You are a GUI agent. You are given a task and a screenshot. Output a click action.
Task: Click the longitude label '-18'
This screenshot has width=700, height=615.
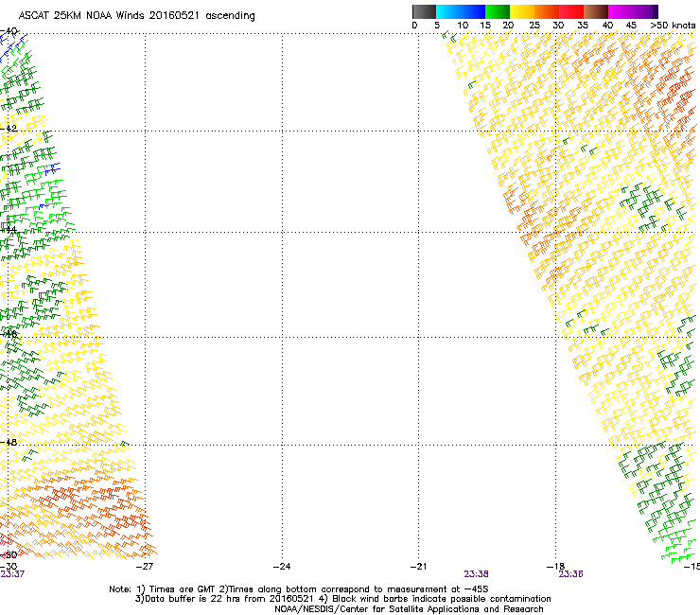556,567
